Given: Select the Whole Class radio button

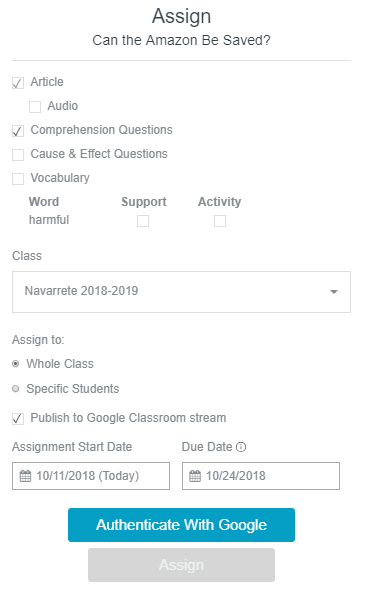Looking at the screenshot, I should click(x=15, y=364).
